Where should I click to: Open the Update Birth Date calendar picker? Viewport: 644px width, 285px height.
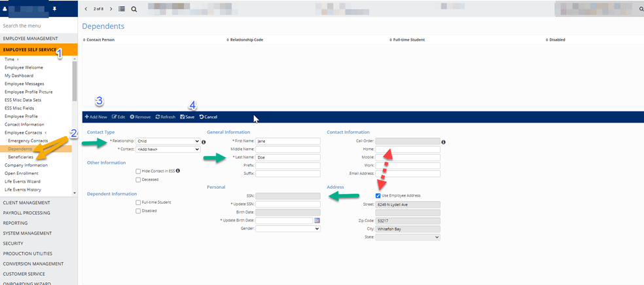click(x=317, y=220)
